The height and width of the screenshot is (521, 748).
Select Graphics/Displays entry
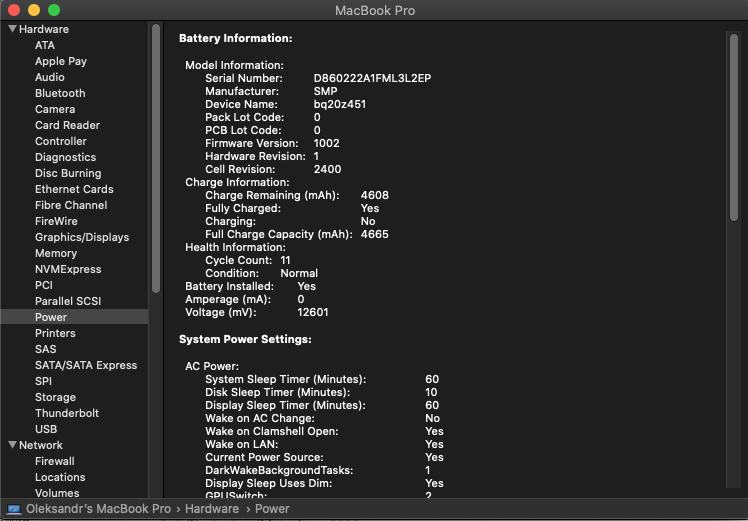(82, 238)
